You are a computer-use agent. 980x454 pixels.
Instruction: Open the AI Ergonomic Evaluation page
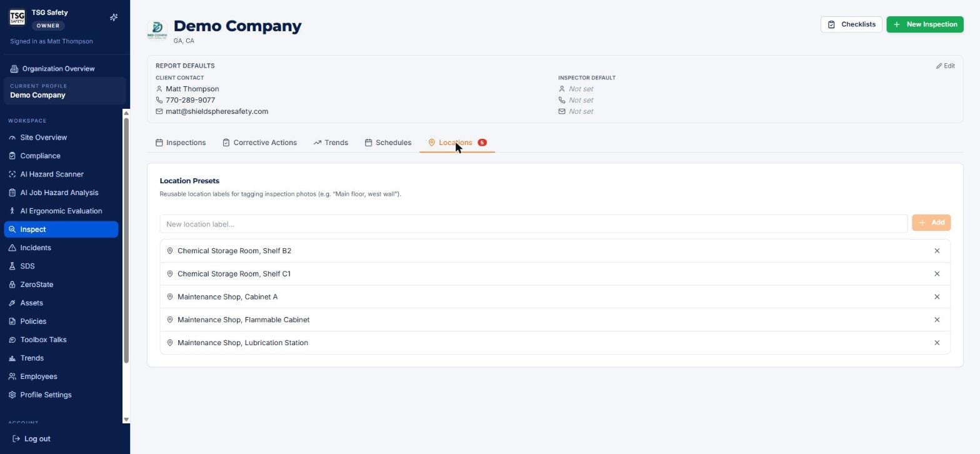tap(61, 211)
